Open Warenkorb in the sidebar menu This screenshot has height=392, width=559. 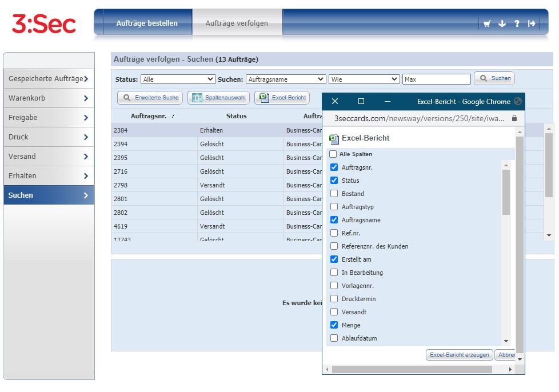[49, 98]
